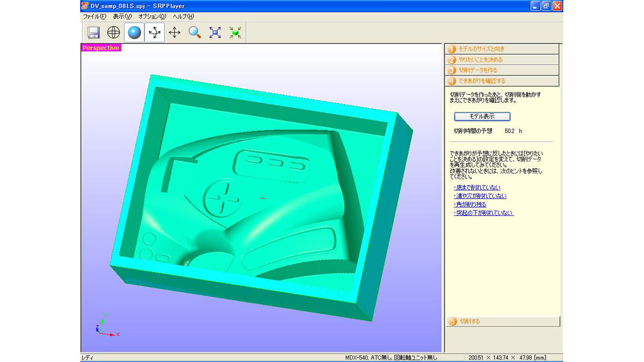
Task: Open the 角が削り残る hint link
Action: click(470, 205)
